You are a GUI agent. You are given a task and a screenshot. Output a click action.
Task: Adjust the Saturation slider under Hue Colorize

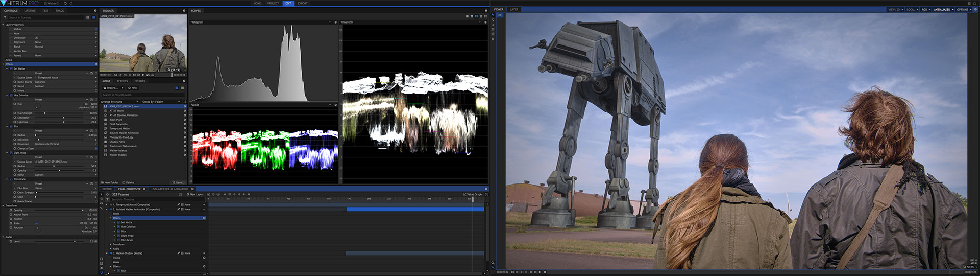59,118
